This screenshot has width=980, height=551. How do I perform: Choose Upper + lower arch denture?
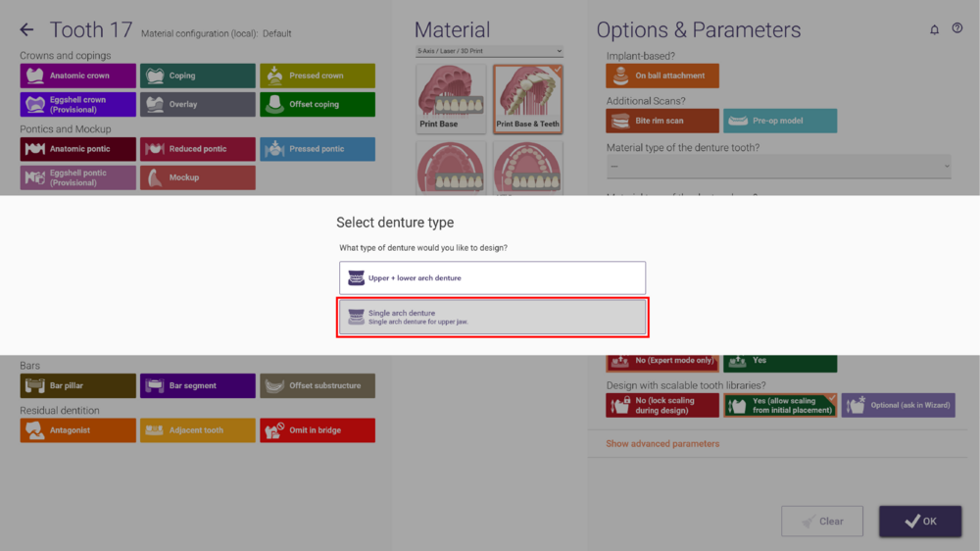click(493, 277)
